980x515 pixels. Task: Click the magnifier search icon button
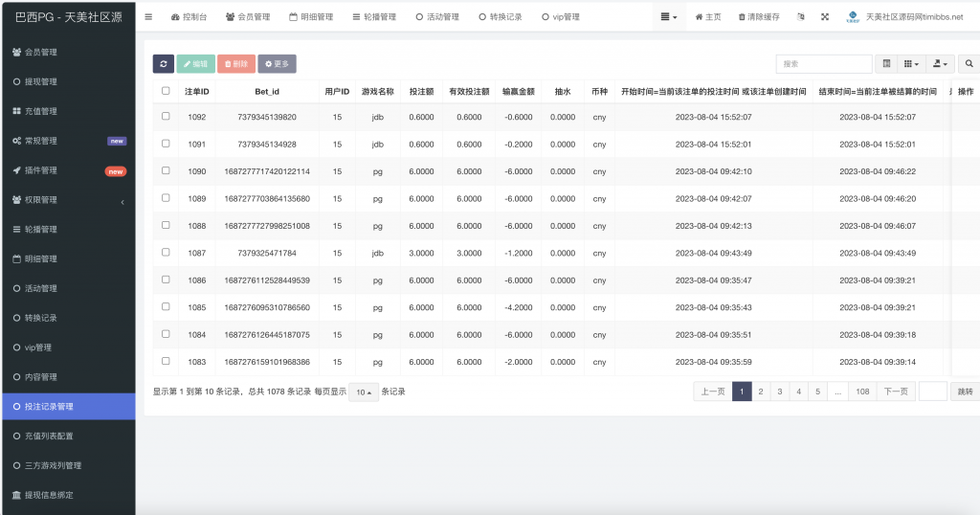[969, 64]
